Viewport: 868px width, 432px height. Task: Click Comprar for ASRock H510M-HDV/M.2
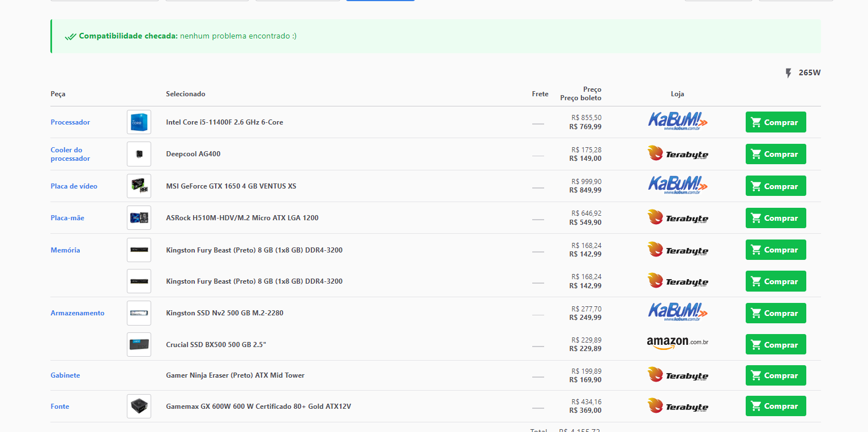pos(776,218)
